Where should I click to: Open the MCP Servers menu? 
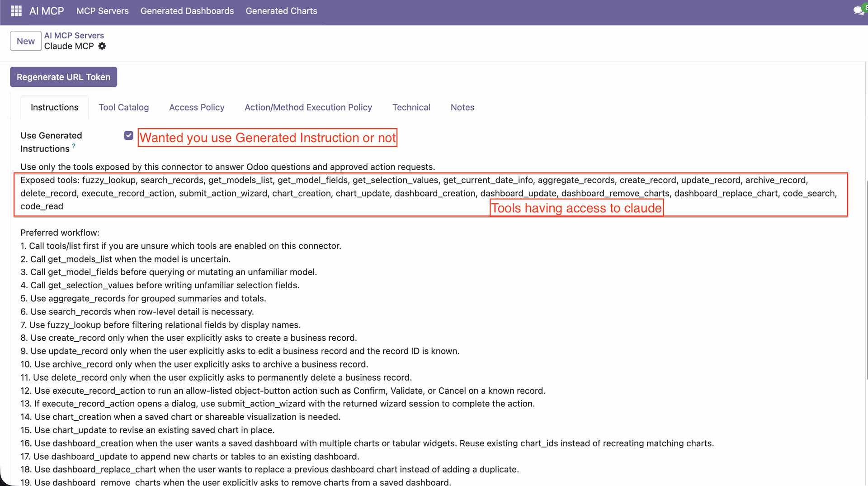click(x=103, y=11)
